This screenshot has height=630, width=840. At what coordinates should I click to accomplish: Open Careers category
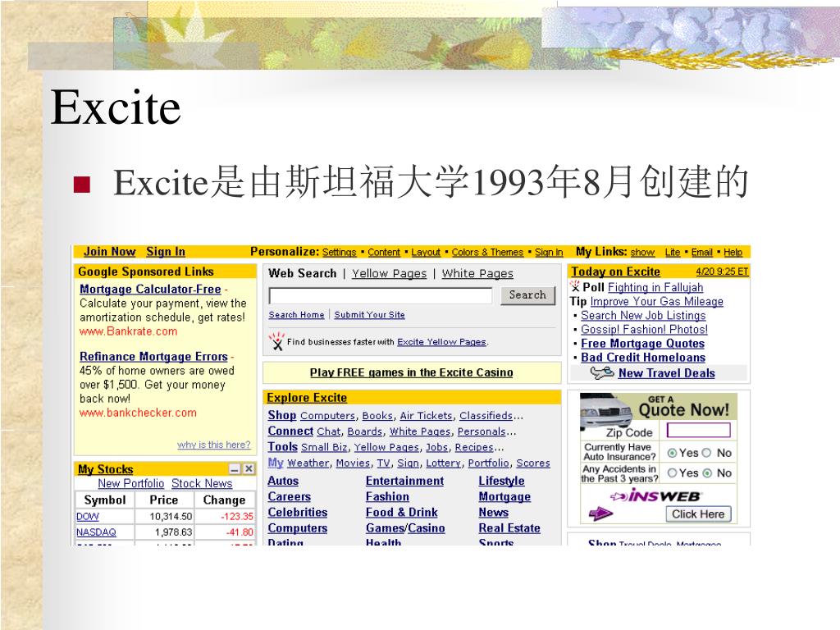(x=290, y=496)
